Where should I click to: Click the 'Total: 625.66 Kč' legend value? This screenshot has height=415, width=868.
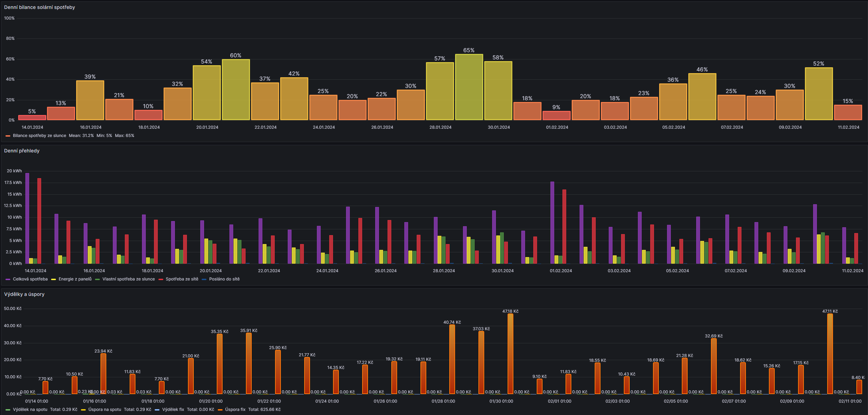264,410
